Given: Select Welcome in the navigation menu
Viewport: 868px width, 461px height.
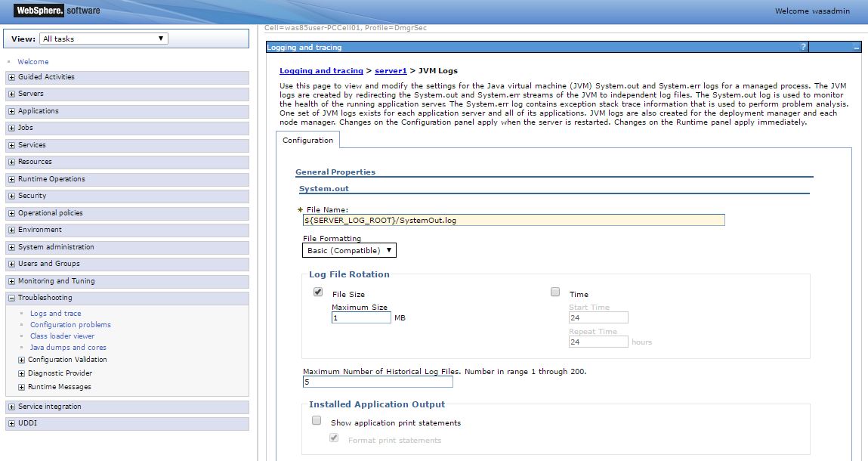Looking at the screenshot, I should click(32, 61).
